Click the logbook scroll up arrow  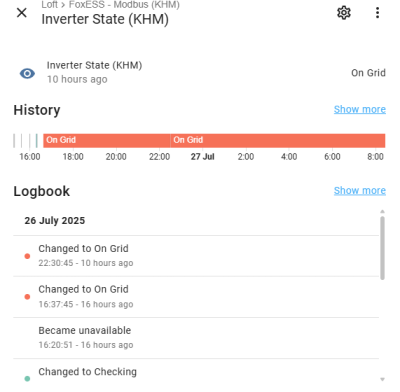382,212
